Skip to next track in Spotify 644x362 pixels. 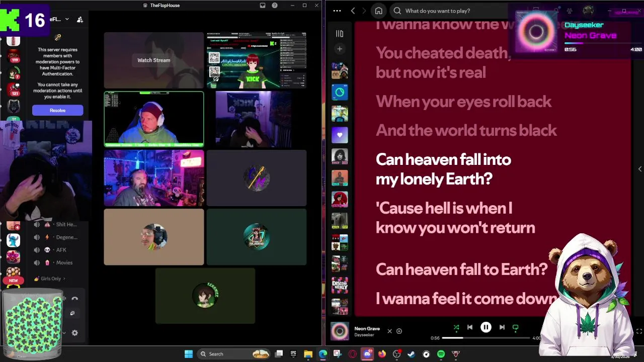[x=502, y=327]
